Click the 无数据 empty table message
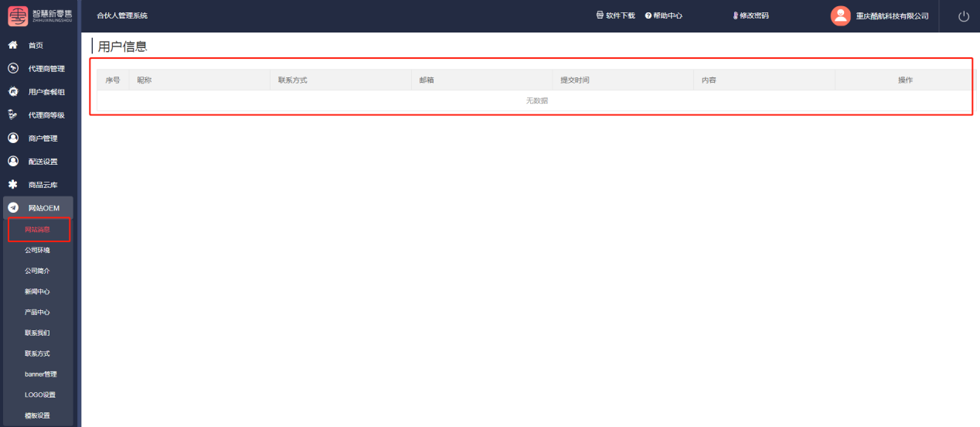Viewport: 980px width, 427px height. coord(537,101)
